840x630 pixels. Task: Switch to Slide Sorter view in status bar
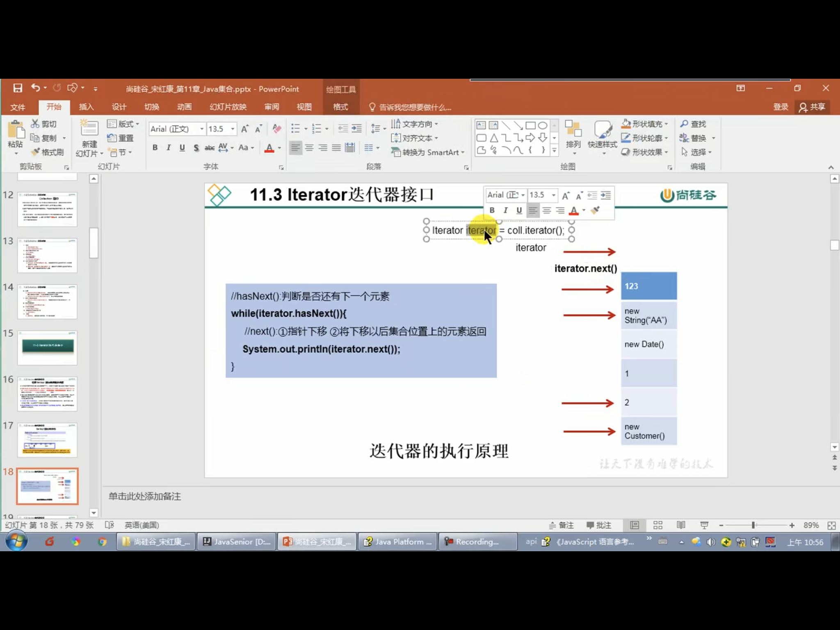pyautogui.click(x=658, y=525)
